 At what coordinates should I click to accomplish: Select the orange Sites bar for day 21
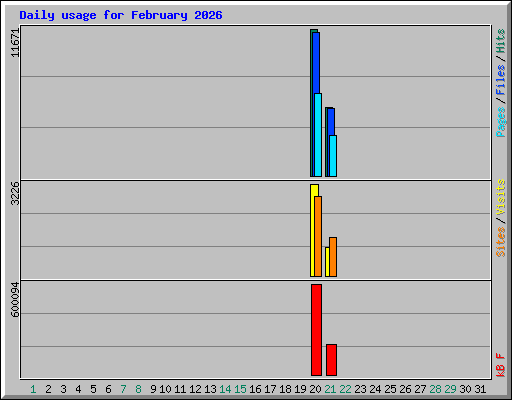coord(333,257)
